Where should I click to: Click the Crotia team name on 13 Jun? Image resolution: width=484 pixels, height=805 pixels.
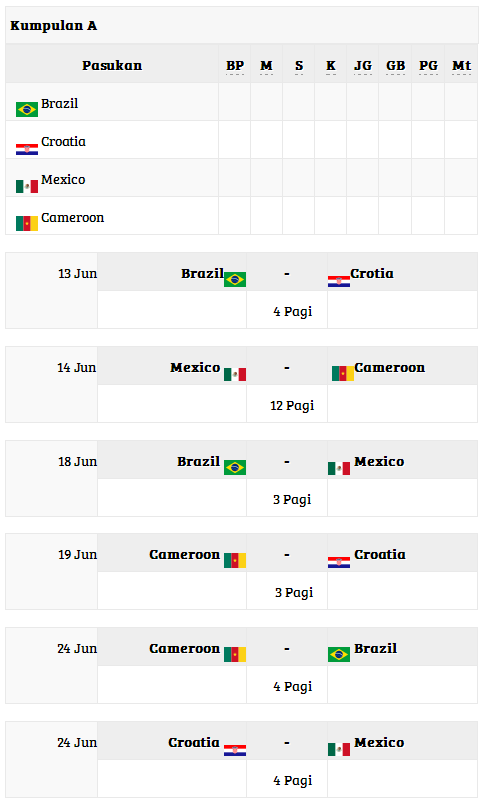coord(372,274)
